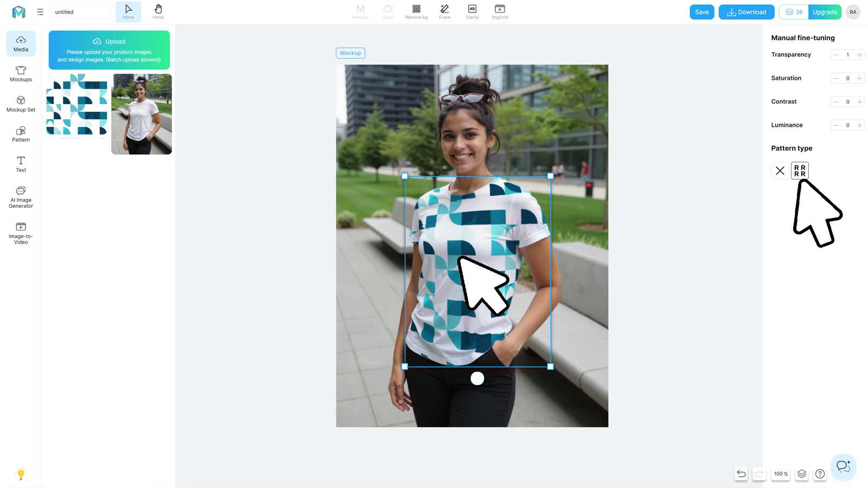The image size is (868, 488).
Task: Open the Pattern panel
Action: pyautogui.click(x=21, y=134)
